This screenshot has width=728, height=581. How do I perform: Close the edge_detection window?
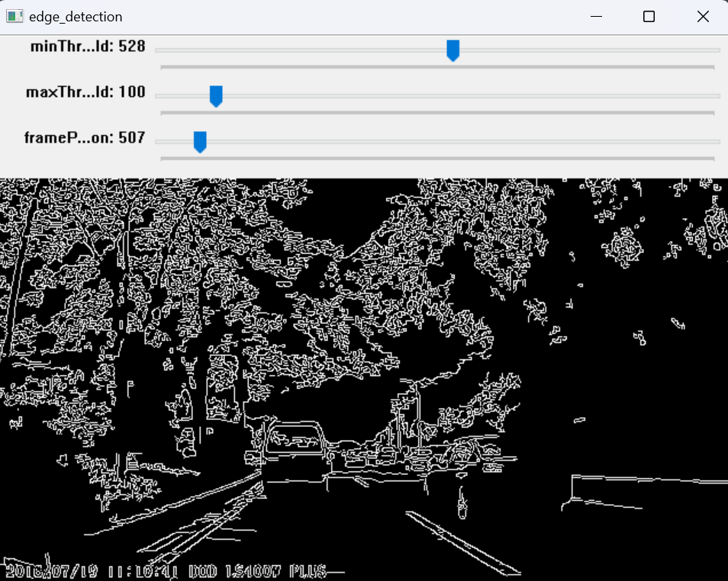point(703,17)
